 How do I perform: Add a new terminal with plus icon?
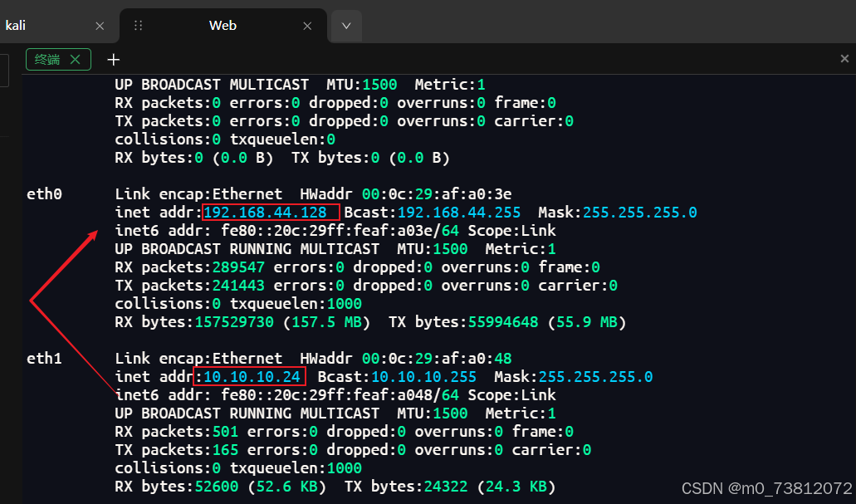(x=113, y=60)
